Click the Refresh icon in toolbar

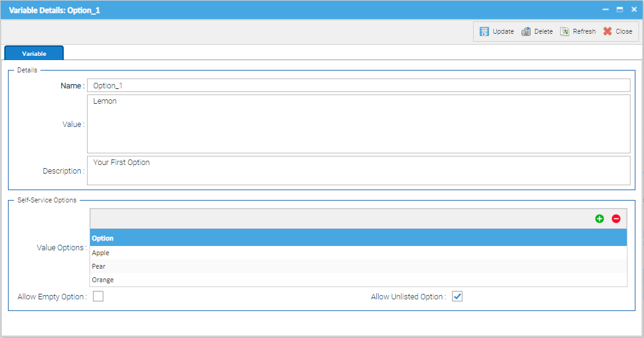tap(564, 31)
